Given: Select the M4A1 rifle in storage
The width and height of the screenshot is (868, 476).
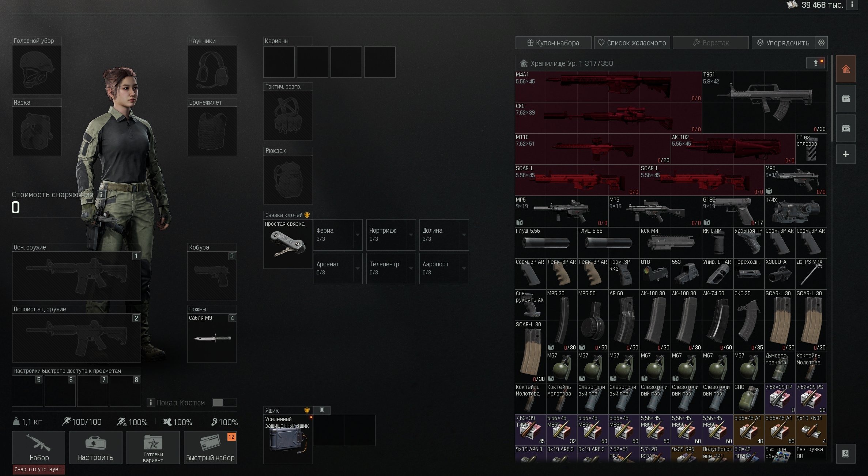Looking at the screenshot, I should pos(608,86).
